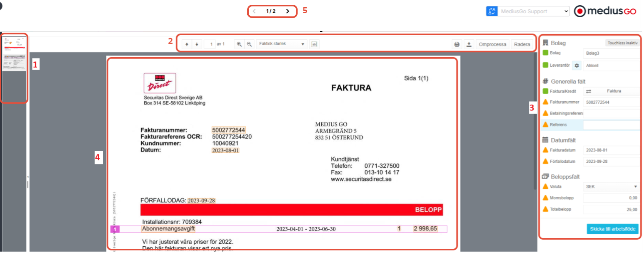Image resolution: width=644 pixels, height=254 pixels.
Task: Click 'Skicka till arbetsflöde' button
Action: pos(612,229)
